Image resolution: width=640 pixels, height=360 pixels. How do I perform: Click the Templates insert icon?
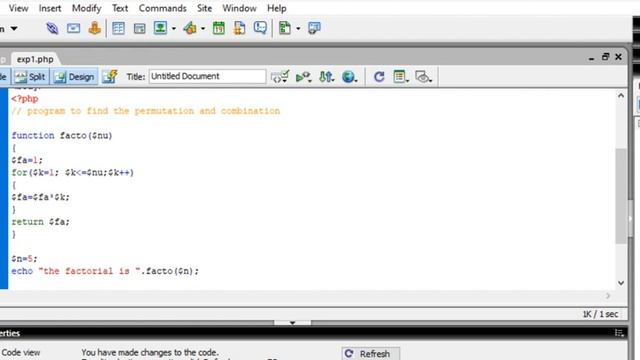pos(285,28)
